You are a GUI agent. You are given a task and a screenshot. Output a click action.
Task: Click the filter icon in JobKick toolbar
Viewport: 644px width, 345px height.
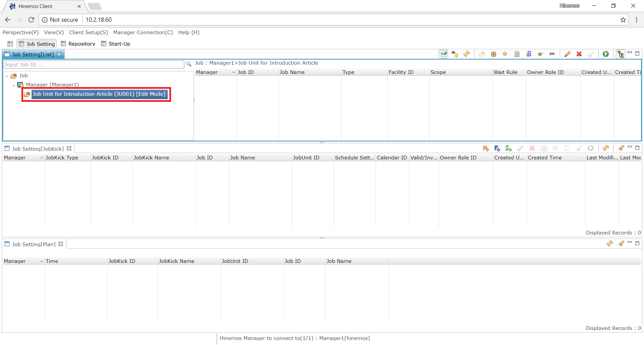[x=621, y=148]
